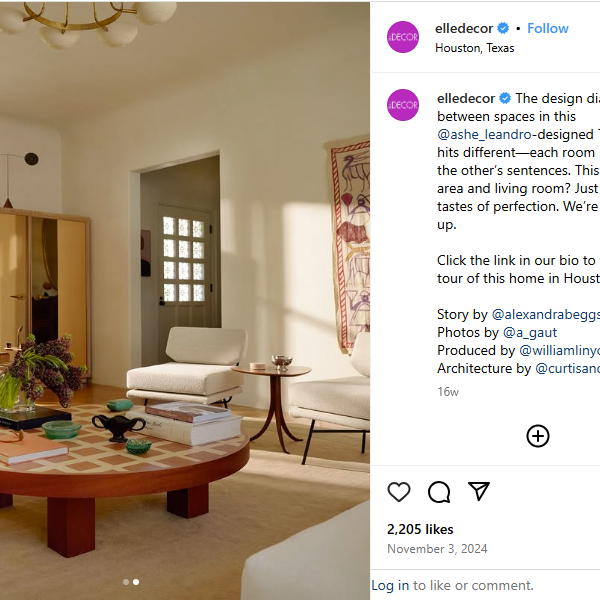Open the @curtisand architecture credit link
600x600 pixels.
(x=567, y=368)
